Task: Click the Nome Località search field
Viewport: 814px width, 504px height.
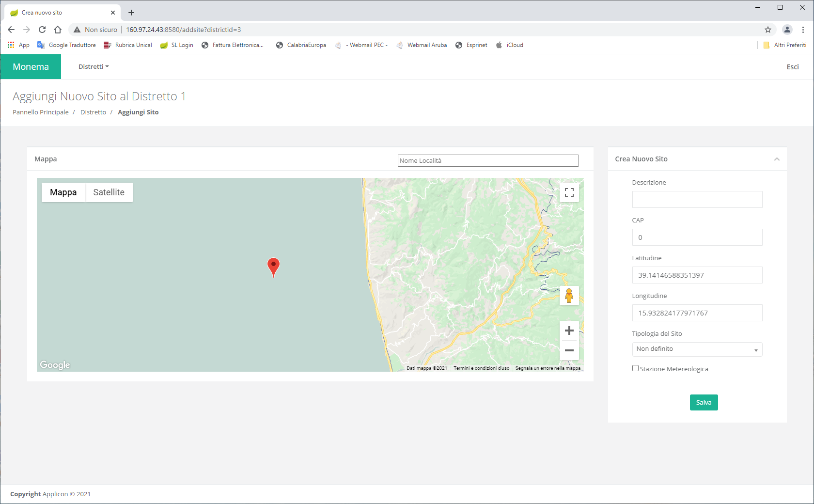Action: pos(488,160)
